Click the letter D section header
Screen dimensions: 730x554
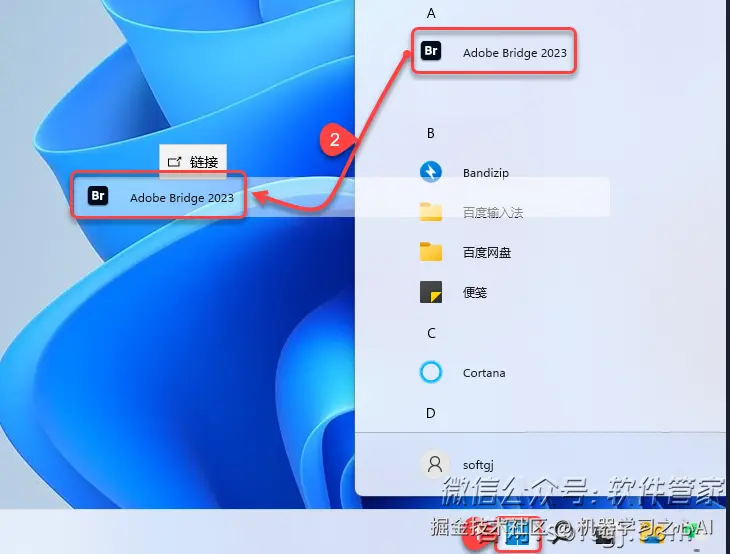pos(431,413)
